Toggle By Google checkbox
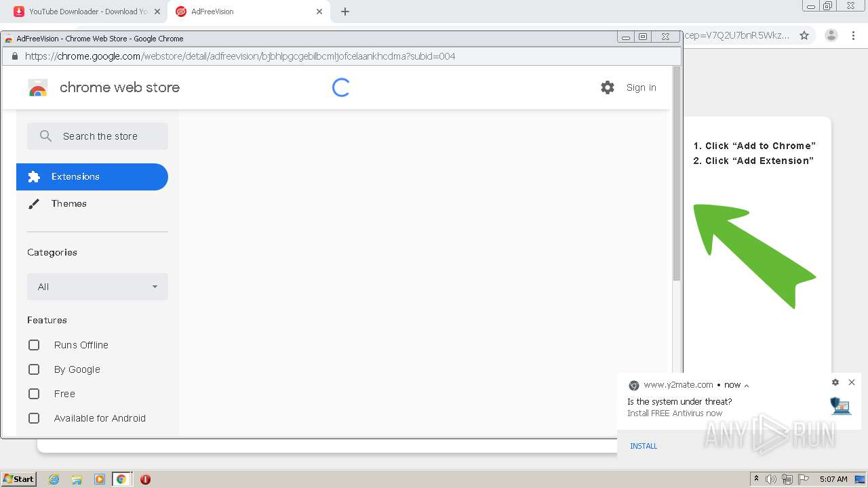 point(34,369)
